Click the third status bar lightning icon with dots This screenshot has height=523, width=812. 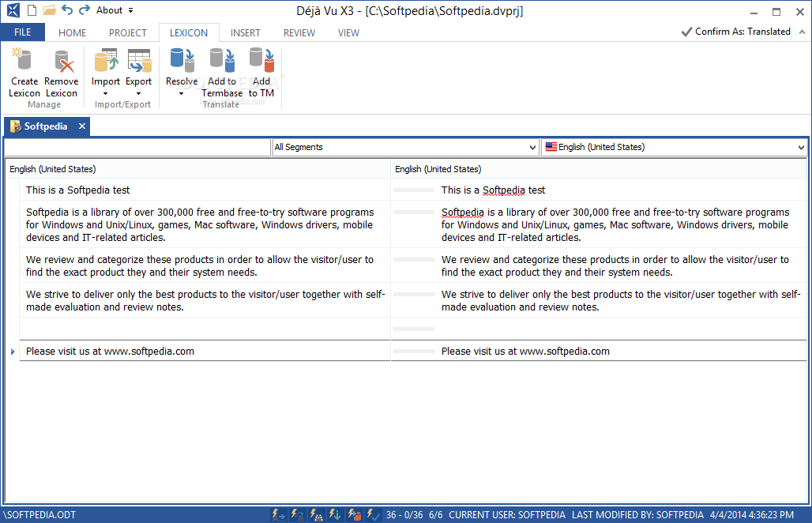pos(316,515)
